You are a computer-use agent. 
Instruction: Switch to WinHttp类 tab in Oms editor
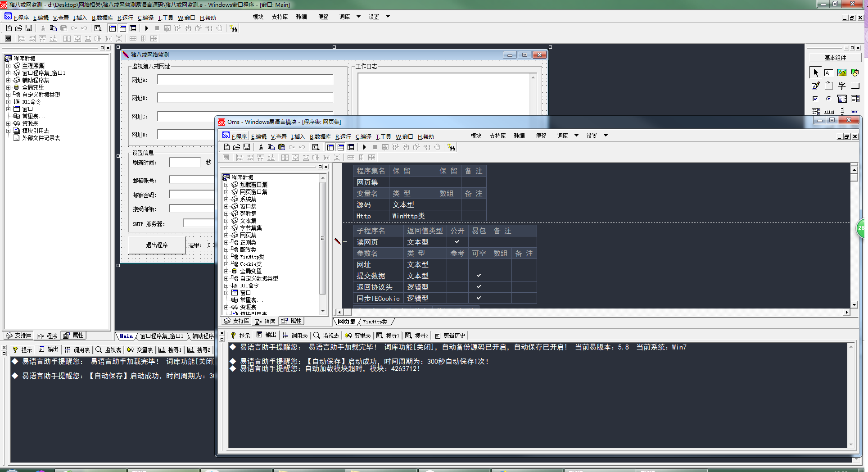click(x=375, y=322)
